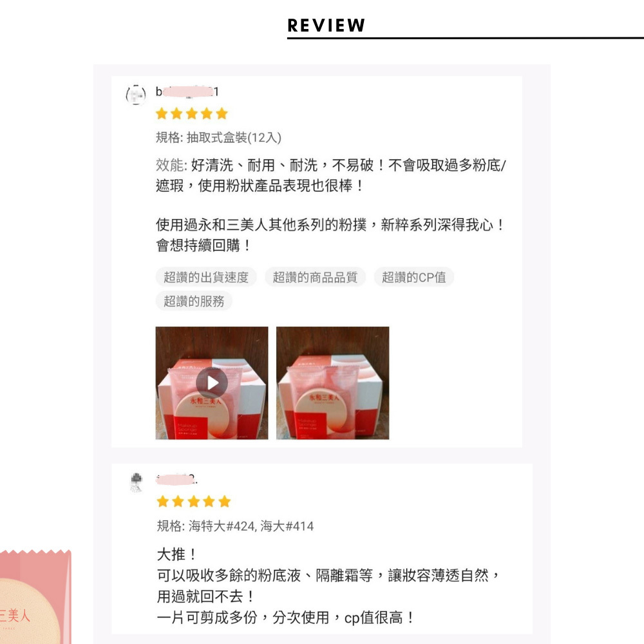Viewport: 644px width, 644px height.
Task: Select the 超讚的CP值 tag
Action: pos(413,277)
